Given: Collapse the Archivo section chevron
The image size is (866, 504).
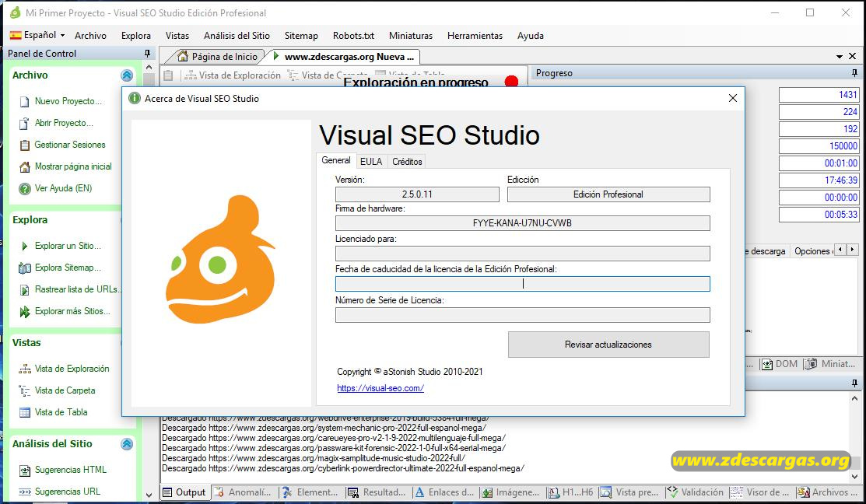Looking at the screenshot, I should [127, 75].
